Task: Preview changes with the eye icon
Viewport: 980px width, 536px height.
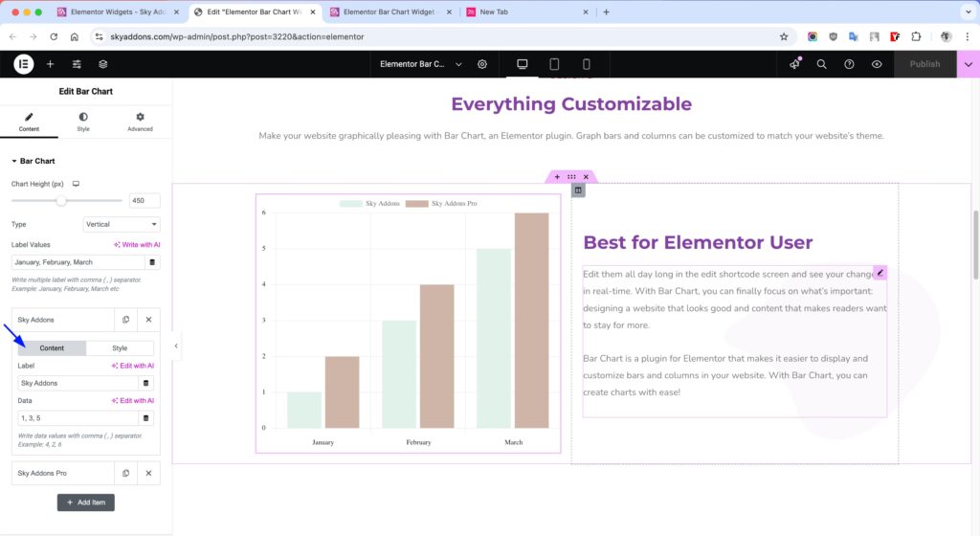Action: 877,64
